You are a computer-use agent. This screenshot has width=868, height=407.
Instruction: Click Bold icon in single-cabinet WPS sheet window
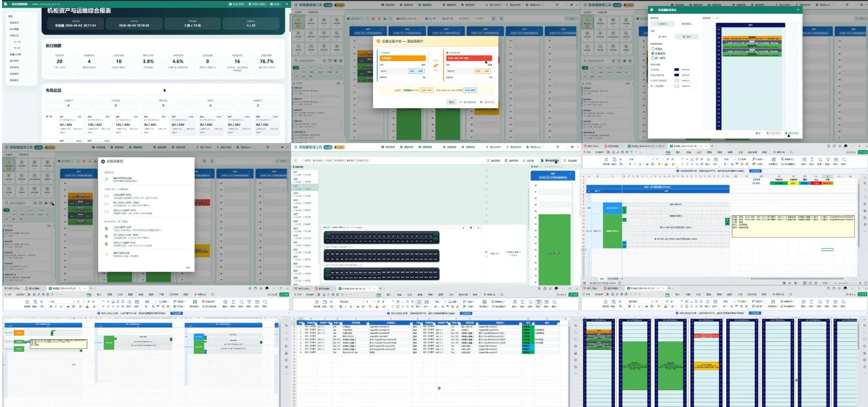pyautogui.click(x=631, y=164)
